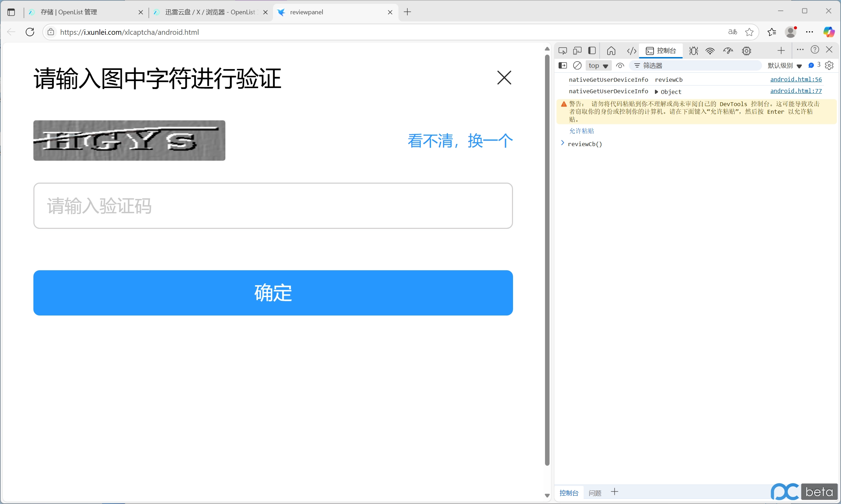Screen dimensions: 841x504
Task: Expand the Object logged in console
Action: (656, 91)
